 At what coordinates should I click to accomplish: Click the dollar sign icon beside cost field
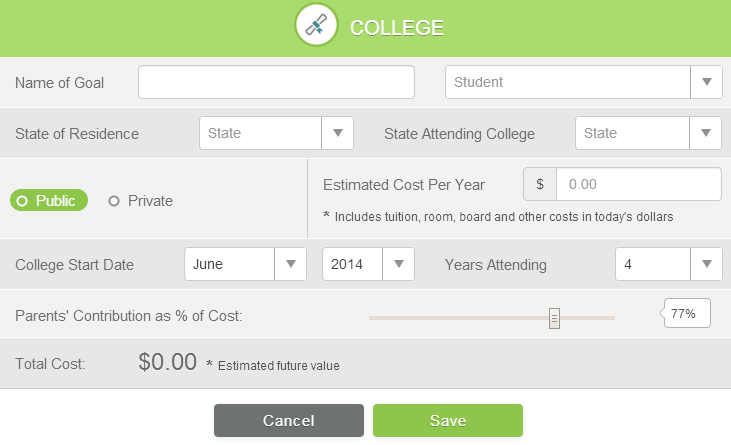click(x=540, y=184)
